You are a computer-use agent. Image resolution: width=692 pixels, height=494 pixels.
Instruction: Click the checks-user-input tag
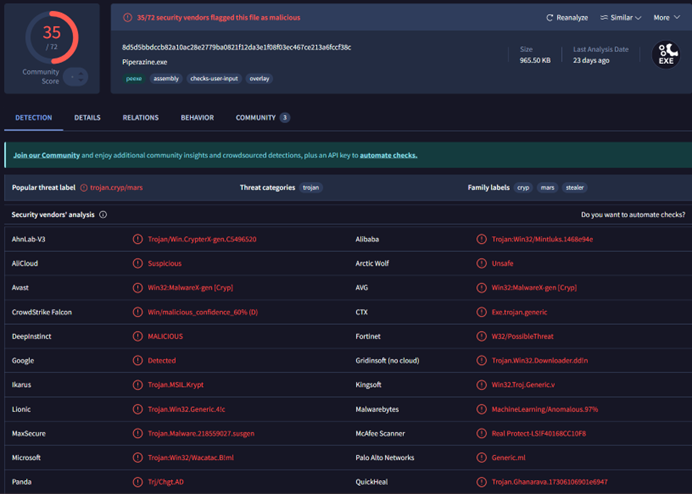click(214, 79)
